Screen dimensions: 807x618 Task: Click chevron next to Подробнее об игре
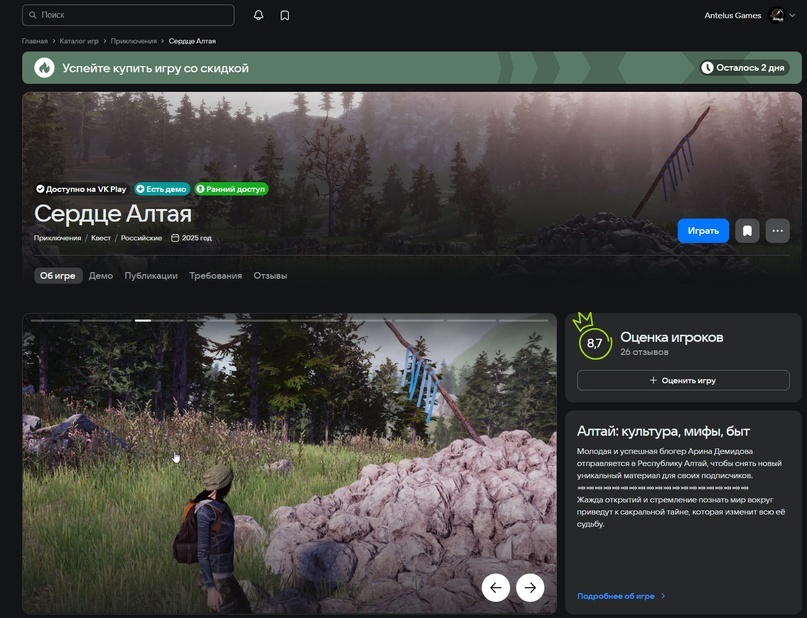click(663, 596)
